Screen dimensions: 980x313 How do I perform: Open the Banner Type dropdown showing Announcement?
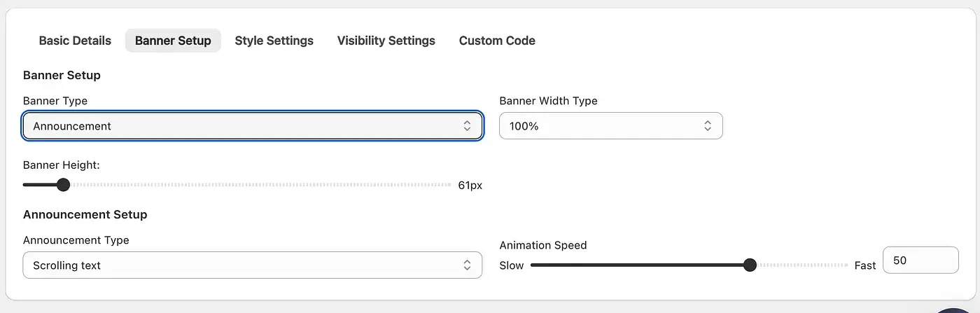pyautogui.click(x=253, y=126)
